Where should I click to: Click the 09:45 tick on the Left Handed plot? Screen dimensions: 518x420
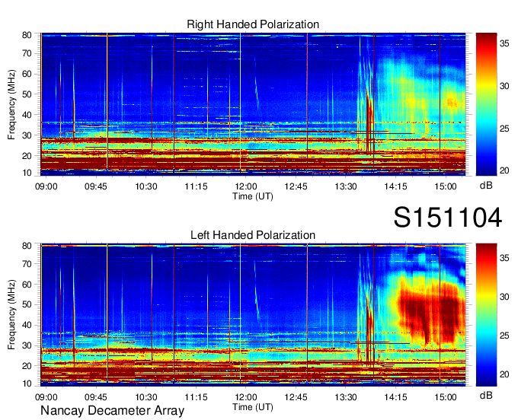coord(96,397)
